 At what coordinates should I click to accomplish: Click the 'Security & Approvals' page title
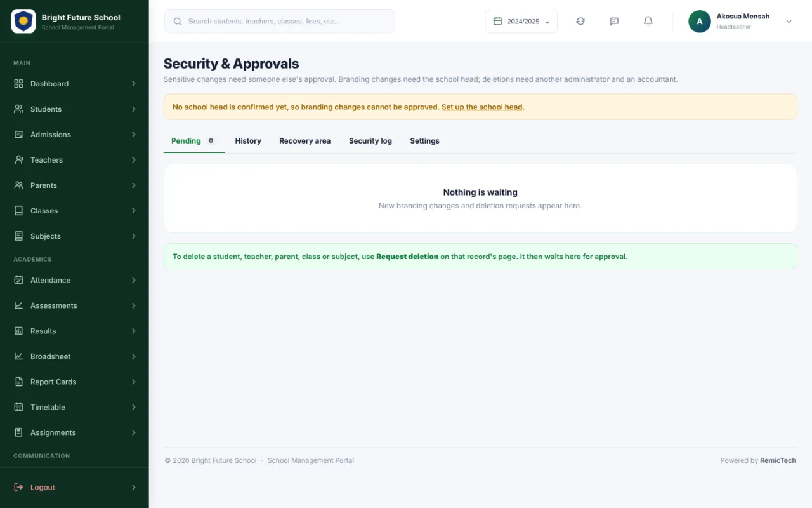231,63
